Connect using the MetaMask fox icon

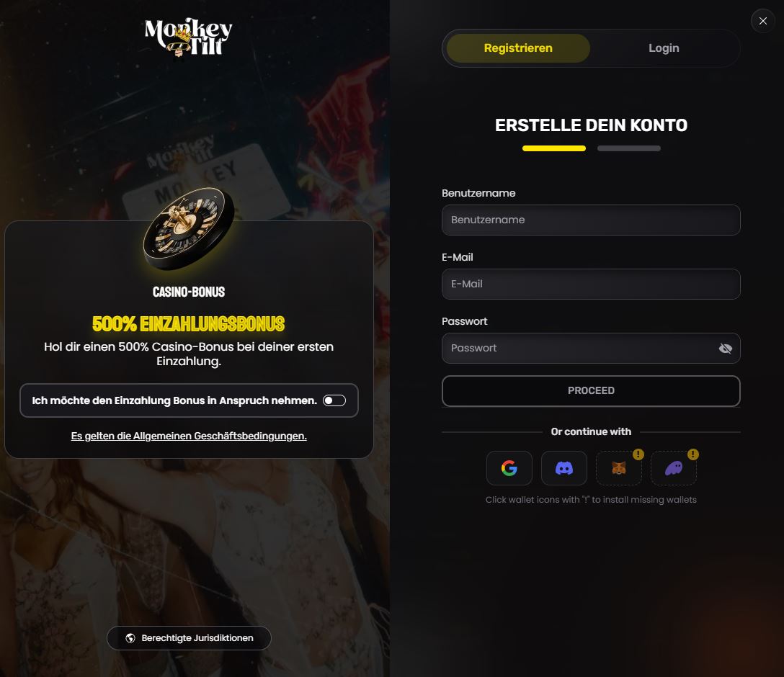(618, 468)
